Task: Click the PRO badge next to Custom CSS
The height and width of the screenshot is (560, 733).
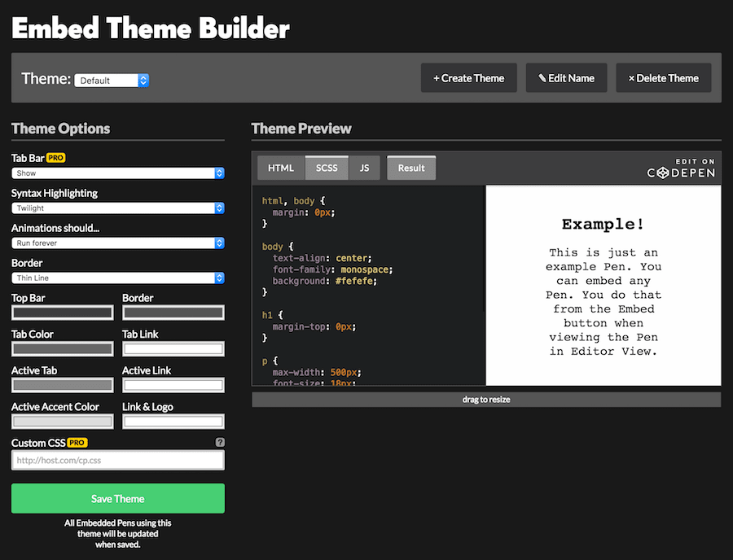Action: click(79, 442)
